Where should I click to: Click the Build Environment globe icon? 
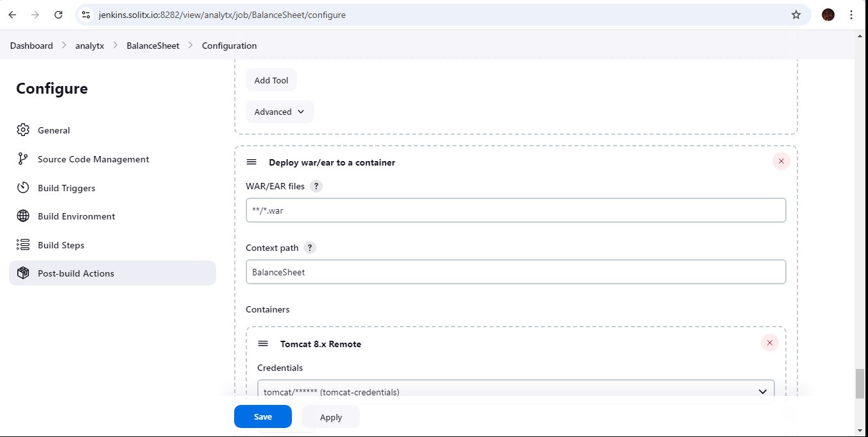23,216
